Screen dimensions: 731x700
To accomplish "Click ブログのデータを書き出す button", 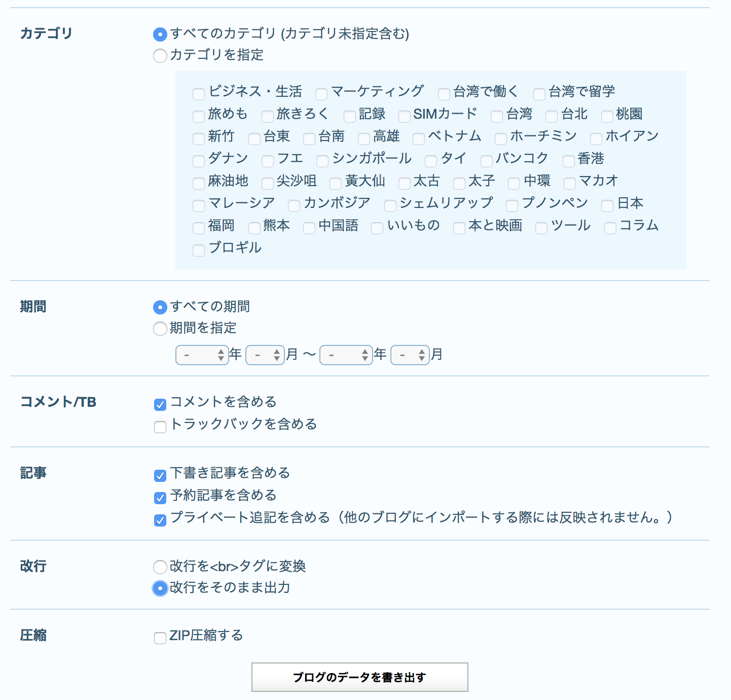I will point(360,677).
